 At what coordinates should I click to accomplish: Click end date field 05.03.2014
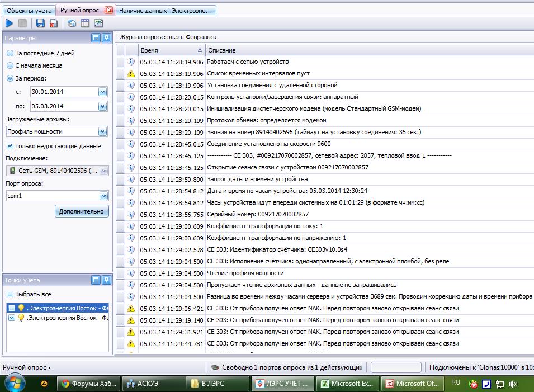click(x=64, y=107)
